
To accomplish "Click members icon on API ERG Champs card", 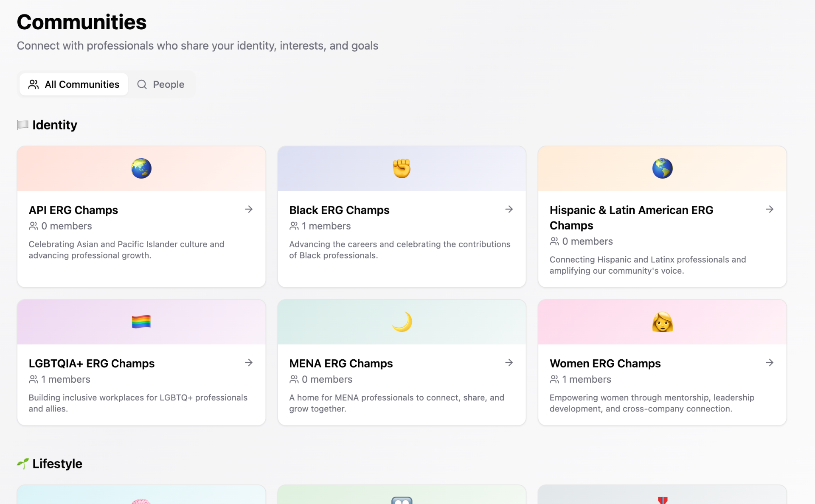I will (34, 226).
